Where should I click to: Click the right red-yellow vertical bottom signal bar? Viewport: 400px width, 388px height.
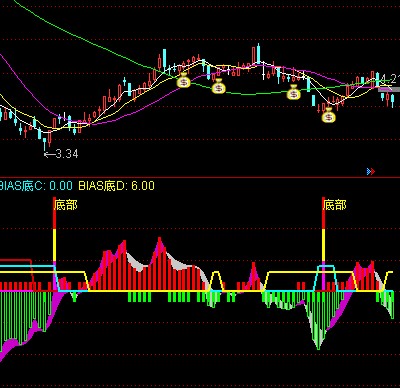click(x=323, y=244)
